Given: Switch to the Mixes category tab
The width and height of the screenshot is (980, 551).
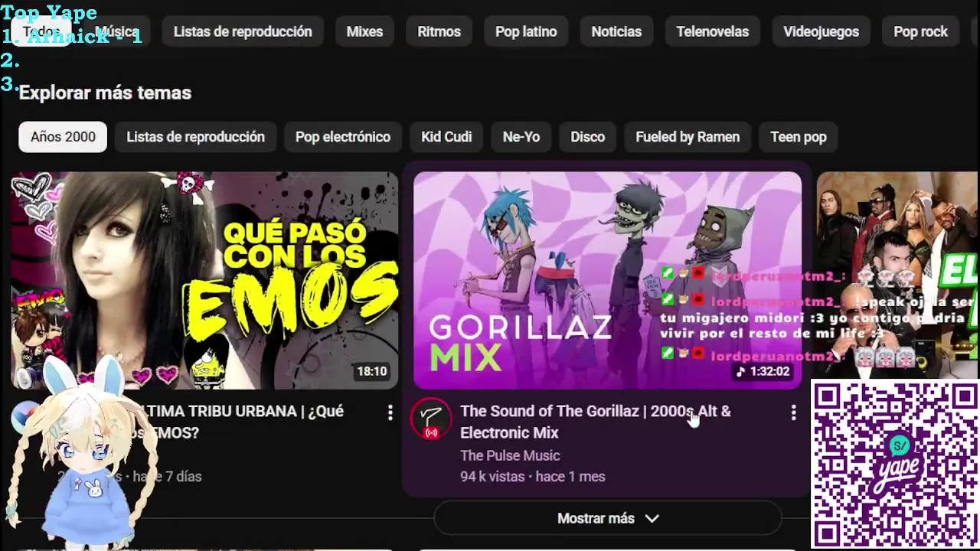Looking at the screenshot, I should point(364,31).
